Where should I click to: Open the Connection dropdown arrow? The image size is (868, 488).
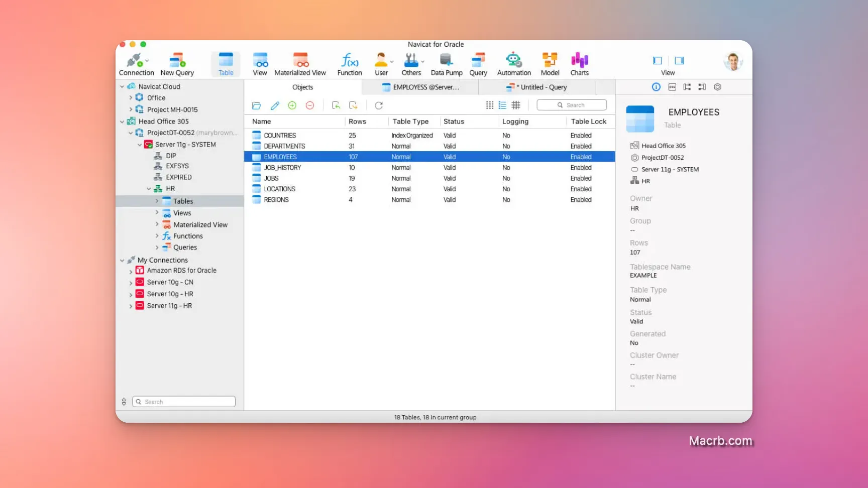pyautogui.click(x=147, y=61)
